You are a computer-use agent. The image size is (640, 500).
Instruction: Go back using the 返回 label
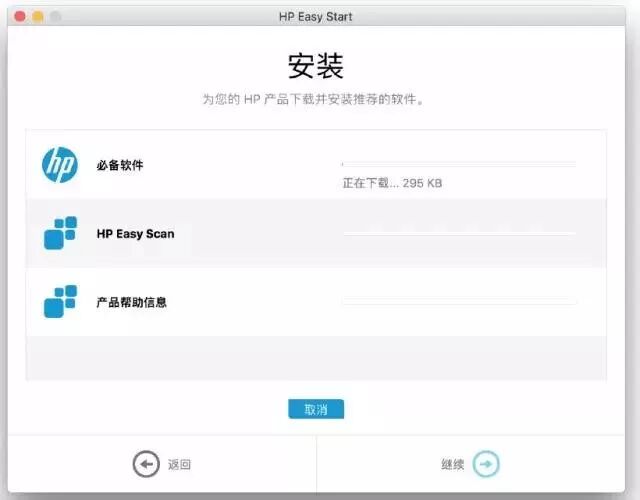tap(179, 464)
